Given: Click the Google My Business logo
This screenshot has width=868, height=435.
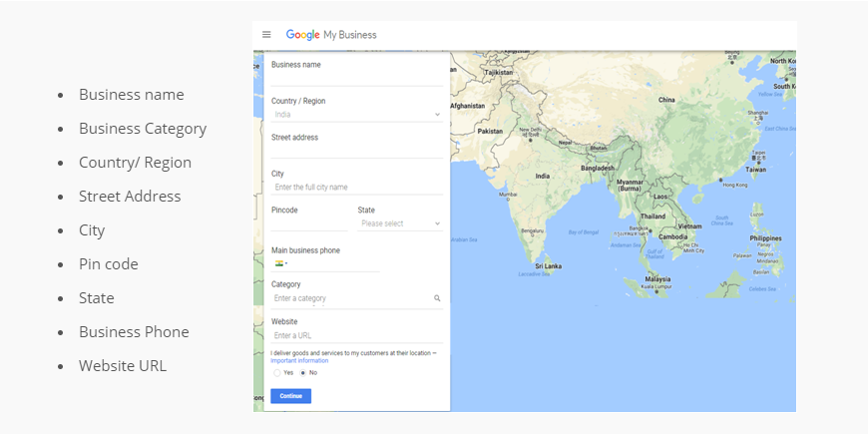Looking at the screenshot, I should [x=331, y=35].
